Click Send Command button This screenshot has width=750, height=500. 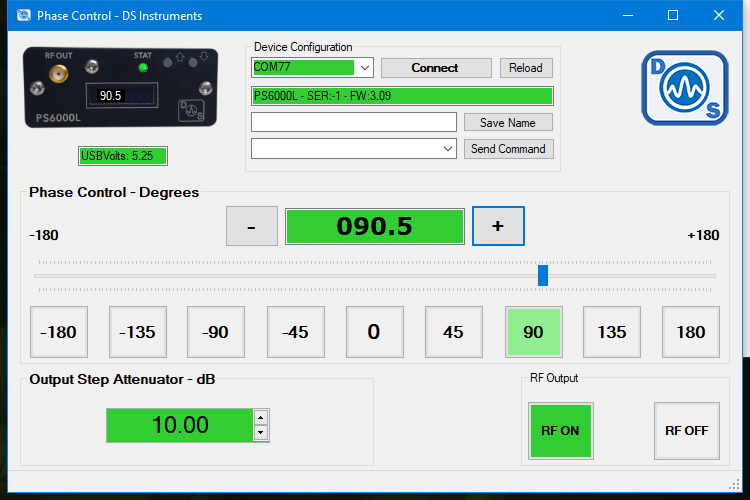(x=508, y=149)
